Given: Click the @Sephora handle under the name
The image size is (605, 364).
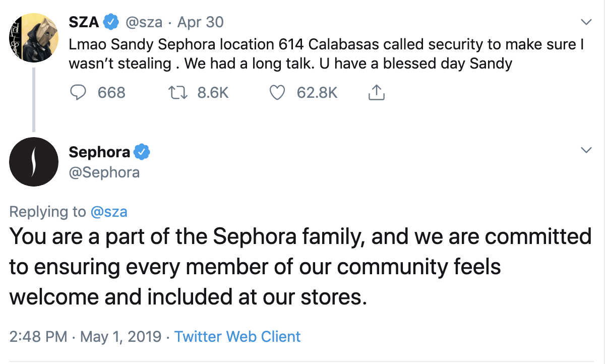Looking at the screenshot, I should click(x=104, y=172).
